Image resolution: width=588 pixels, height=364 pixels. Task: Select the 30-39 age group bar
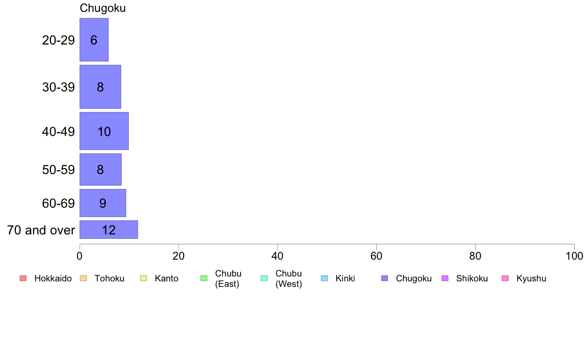100,87
